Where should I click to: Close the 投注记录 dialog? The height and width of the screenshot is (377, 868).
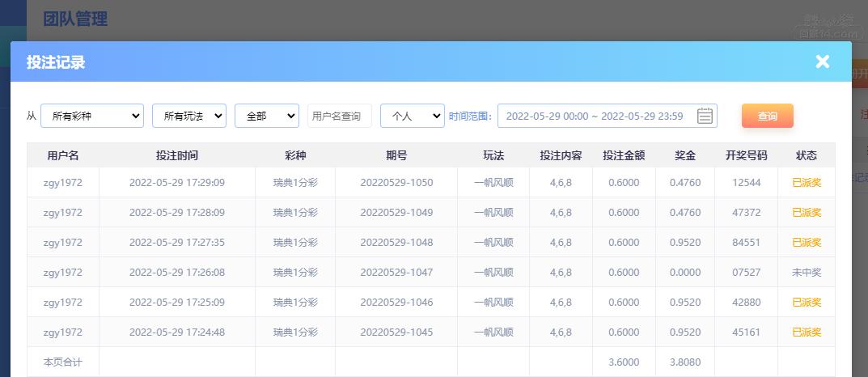822,61
